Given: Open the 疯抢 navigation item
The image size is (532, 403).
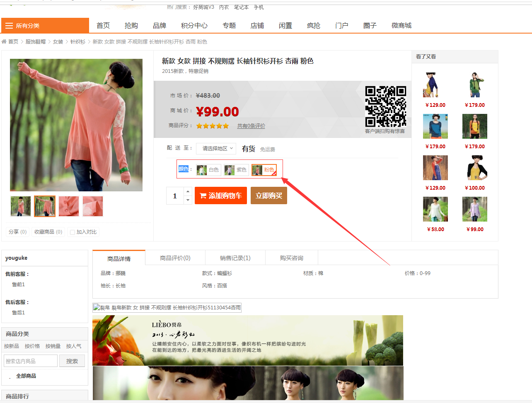Looking at the screenshot, I should [x=314, y=26].
